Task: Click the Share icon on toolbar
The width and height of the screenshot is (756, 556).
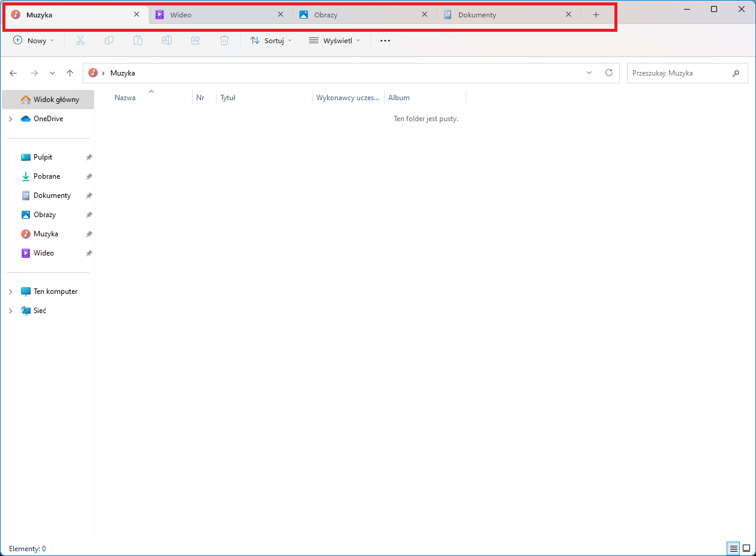Action: pos(195,40)
